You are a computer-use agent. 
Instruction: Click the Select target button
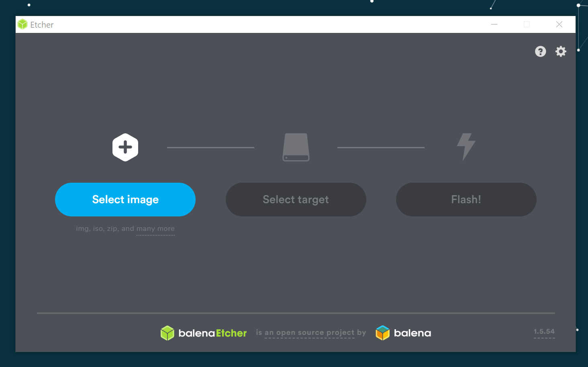coord(296,200)
